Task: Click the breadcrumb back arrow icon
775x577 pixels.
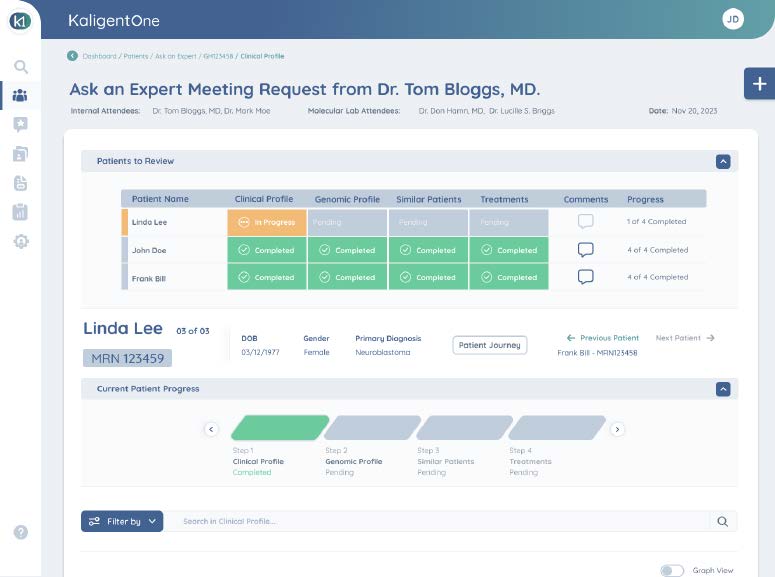Action: [73, 56]
